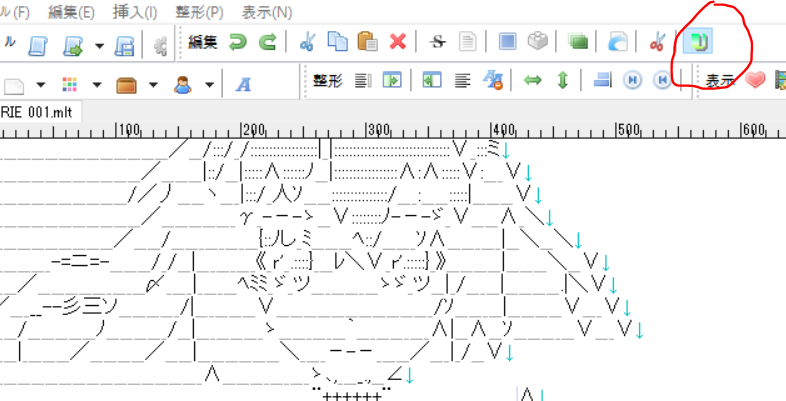
Task: Click the clipboard paste icon
Action: pyautogui.click(x=367, y=42)
